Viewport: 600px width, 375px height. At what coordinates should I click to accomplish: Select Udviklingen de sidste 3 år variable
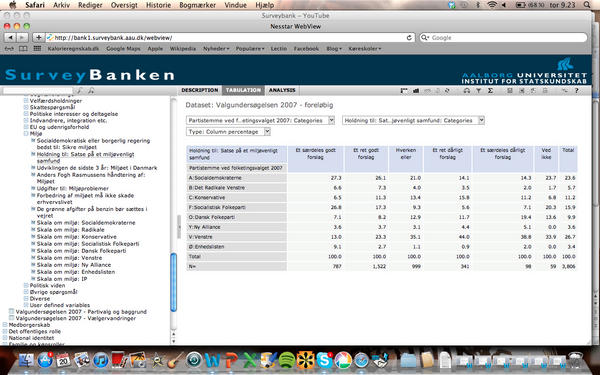click(x=97, y=168)
